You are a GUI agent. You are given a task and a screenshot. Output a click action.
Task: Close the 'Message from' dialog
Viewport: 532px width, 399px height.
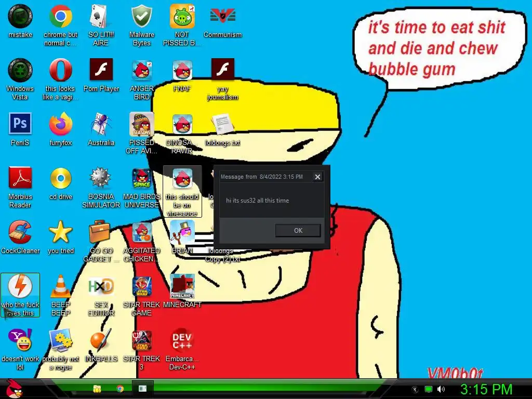point(317,177)
